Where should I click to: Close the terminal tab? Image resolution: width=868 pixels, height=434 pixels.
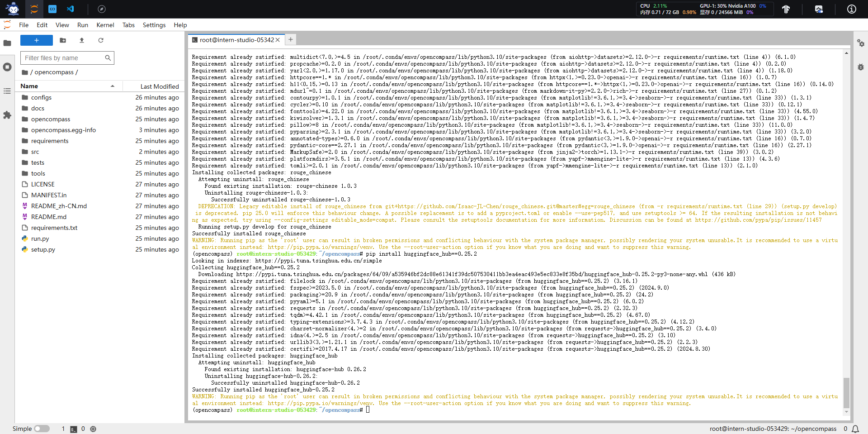tap(278, 40)
